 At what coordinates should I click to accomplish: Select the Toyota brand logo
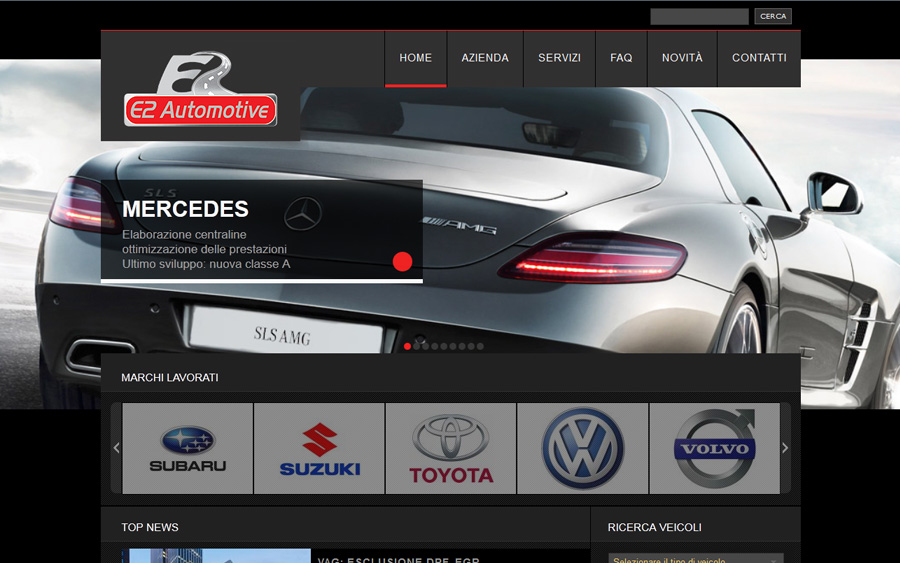451,448
